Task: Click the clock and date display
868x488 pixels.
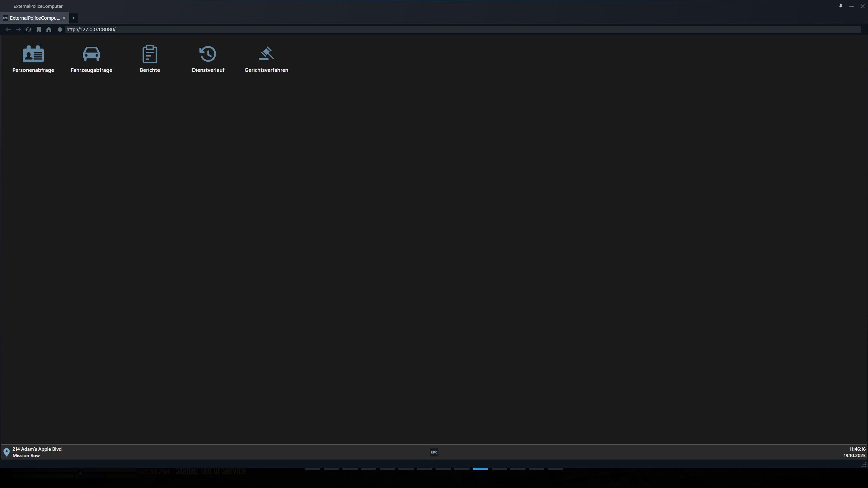Action: (854, 452)
